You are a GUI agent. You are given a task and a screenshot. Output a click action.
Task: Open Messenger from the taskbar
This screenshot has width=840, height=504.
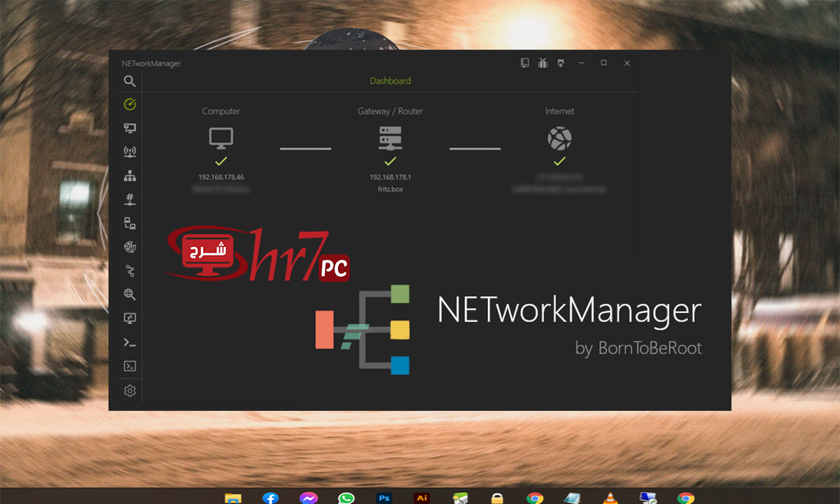(x=308, y=498)
